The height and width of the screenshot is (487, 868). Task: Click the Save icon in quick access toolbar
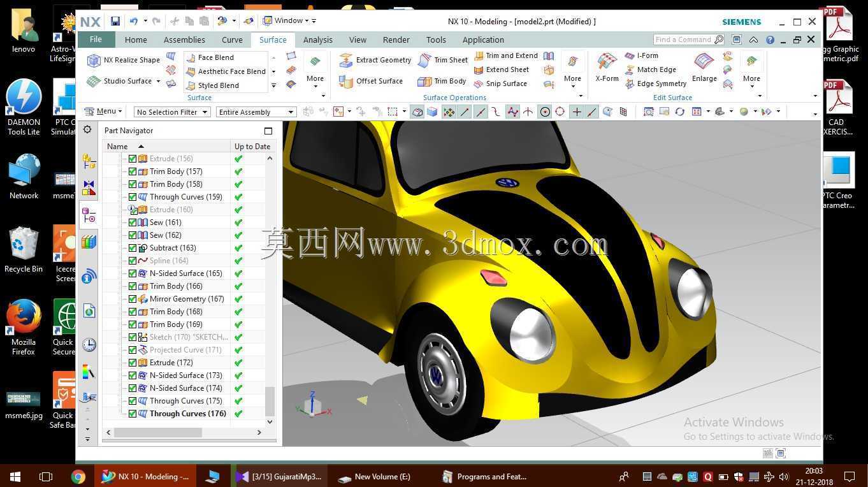tap(115, 21)
